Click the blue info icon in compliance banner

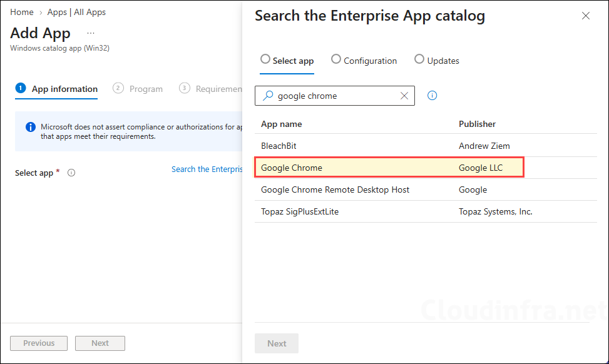coord(30,127)
